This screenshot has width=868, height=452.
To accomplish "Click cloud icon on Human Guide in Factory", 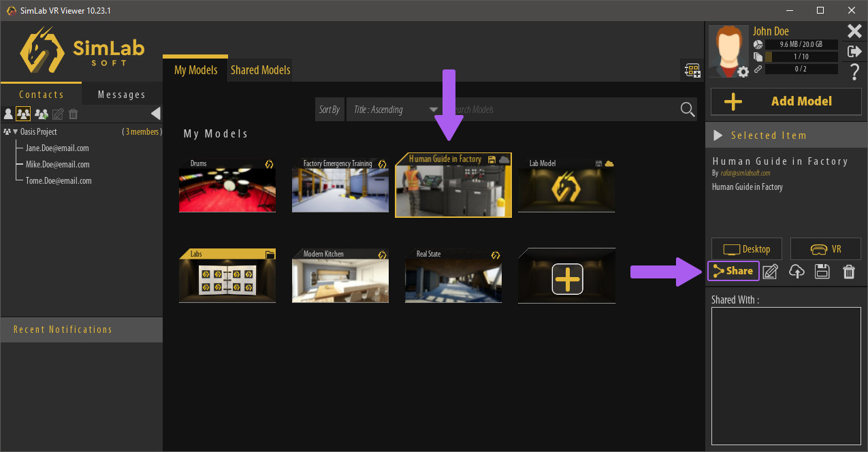I will [504, 159].
